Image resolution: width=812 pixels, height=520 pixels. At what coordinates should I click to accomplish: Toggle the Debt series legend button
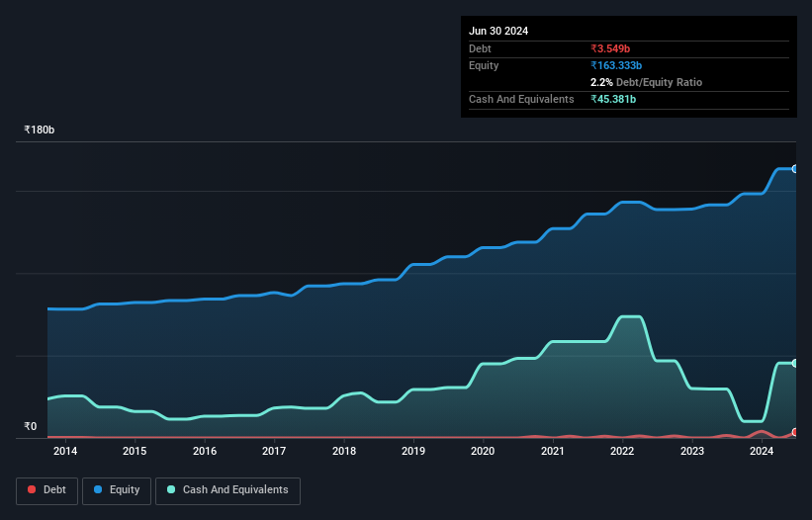pyautogui.click(x=46, y=490)
